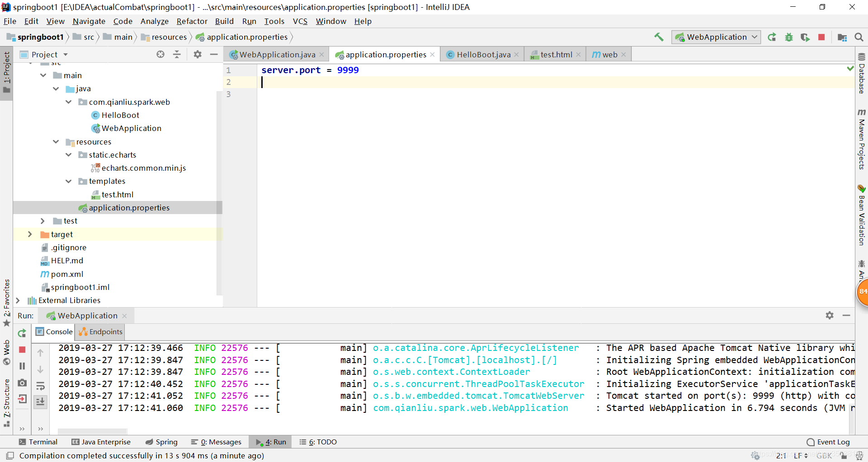Collapse the resources folder
The width and height of the screenshot is (868, 462).
coord(56,142)
